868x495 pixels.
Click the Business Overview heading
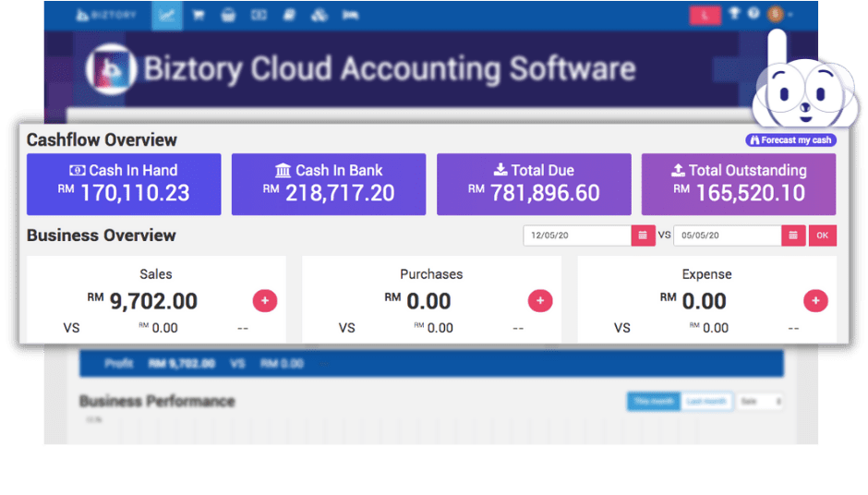tap(102, 235)
